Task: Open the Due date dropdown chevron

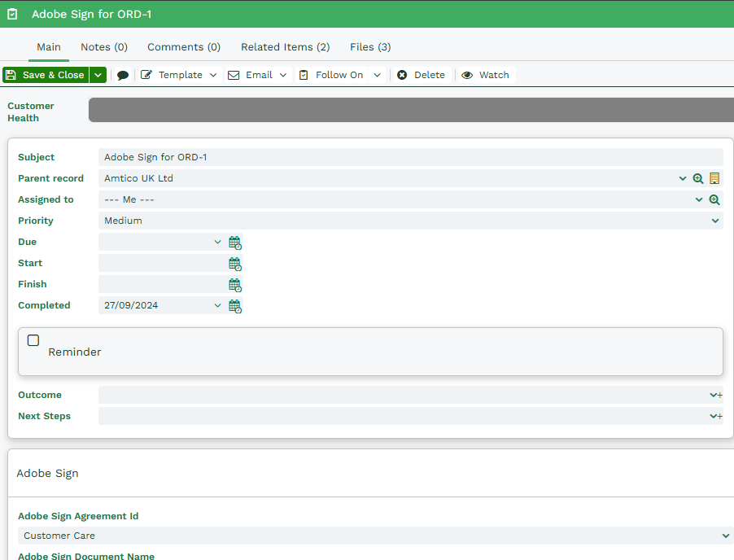Action: pos(217,242)
